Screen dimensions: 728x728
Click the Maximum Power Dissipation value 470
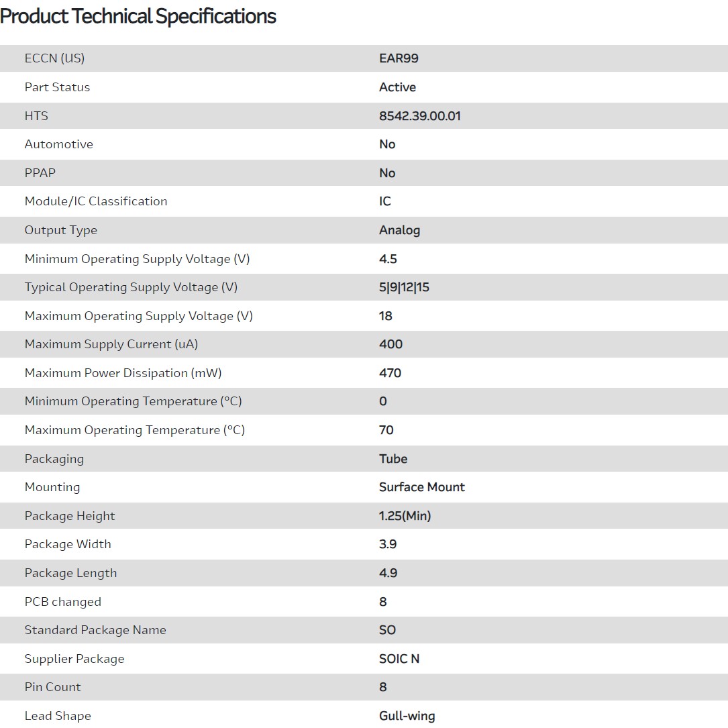[x=390, y=373]
